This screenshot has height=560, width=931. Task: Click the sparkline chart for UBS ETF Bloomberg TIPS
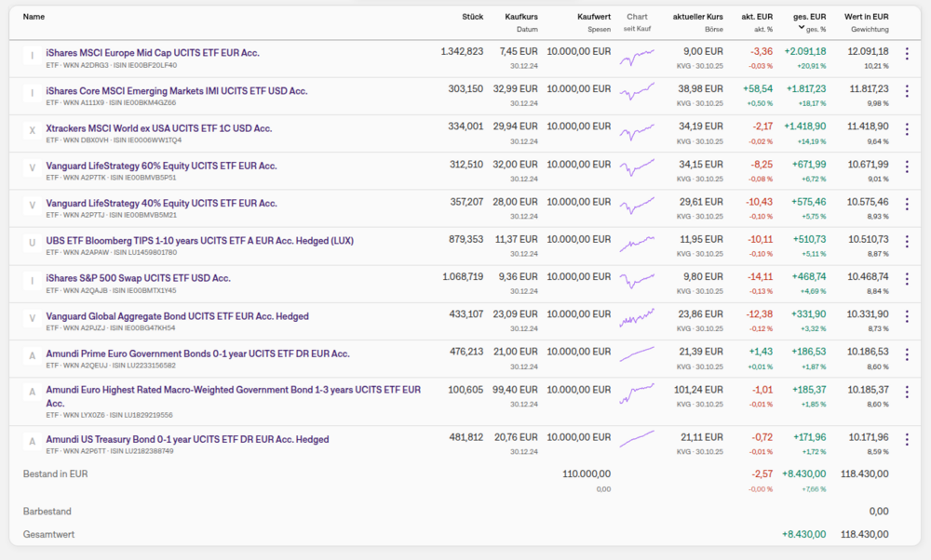click(x=637, y=244)
